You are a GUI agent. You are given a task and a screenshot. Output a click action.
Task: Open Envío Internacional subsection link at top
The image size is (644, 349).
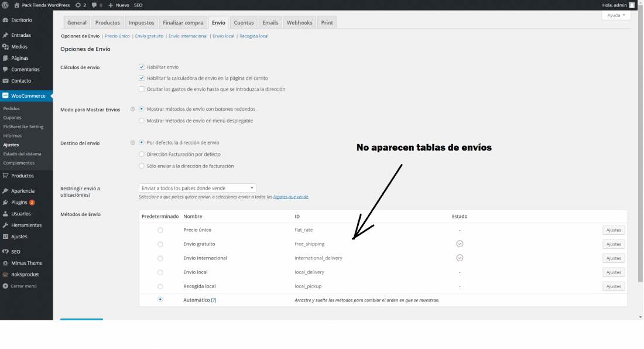tap(188, 36)
